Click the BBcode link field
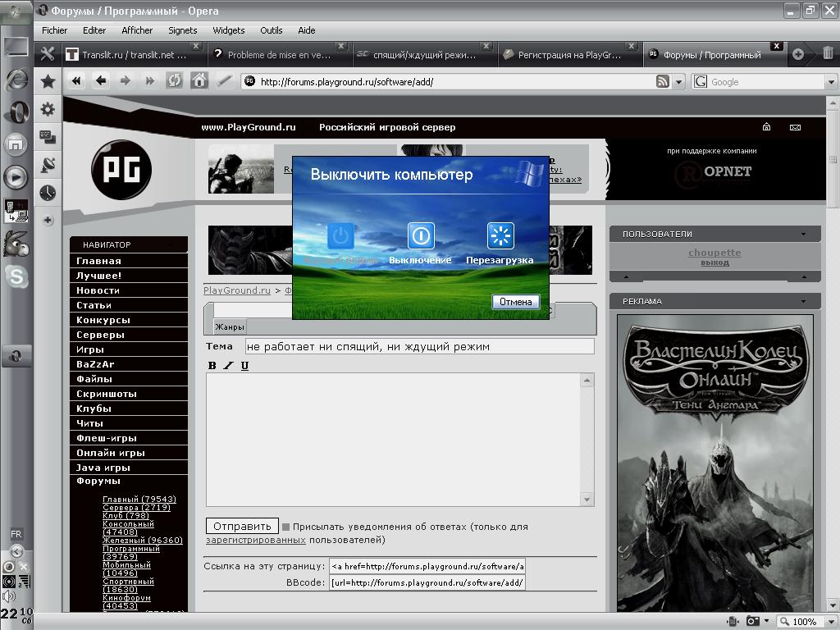Image resolution: width=840 pixels, height=630 pixels. 427,582
